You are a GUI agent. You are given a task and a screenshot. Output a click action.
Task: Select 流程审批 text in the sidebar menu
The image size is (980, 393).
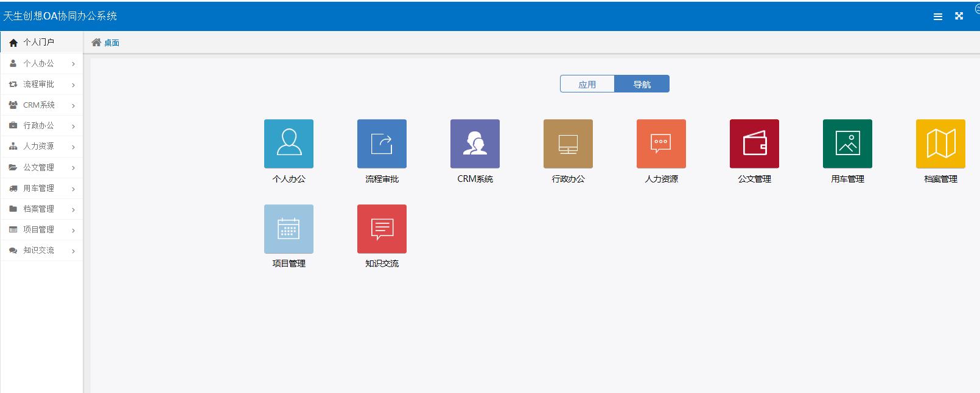coord(38,84)
